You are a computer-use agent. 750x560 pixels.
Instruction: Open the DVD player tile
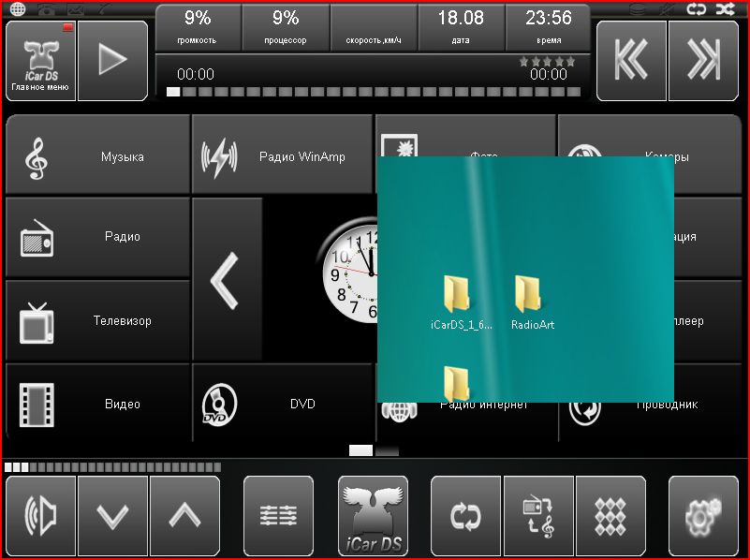click(x=282, y=404)
